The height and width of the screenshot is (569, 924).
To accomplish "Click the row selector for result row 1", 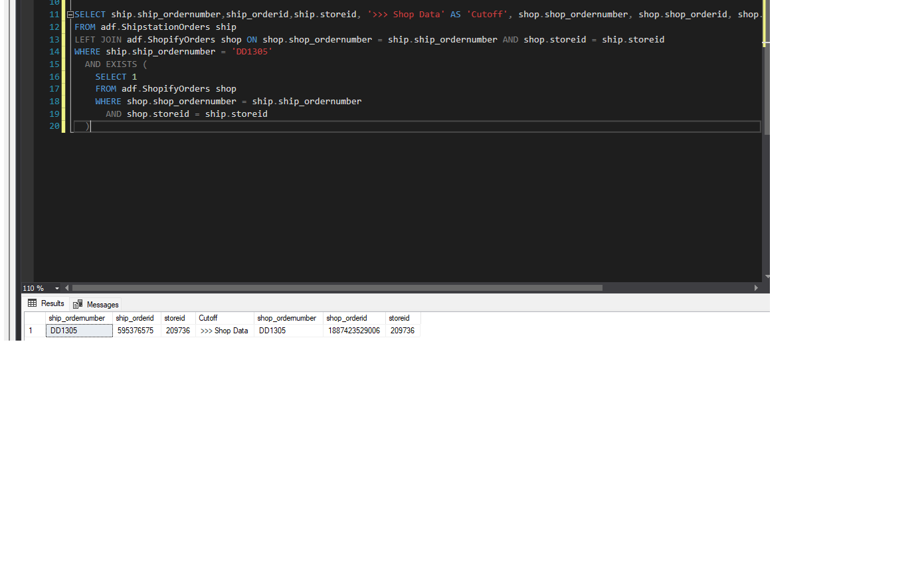I will [31, 330].
